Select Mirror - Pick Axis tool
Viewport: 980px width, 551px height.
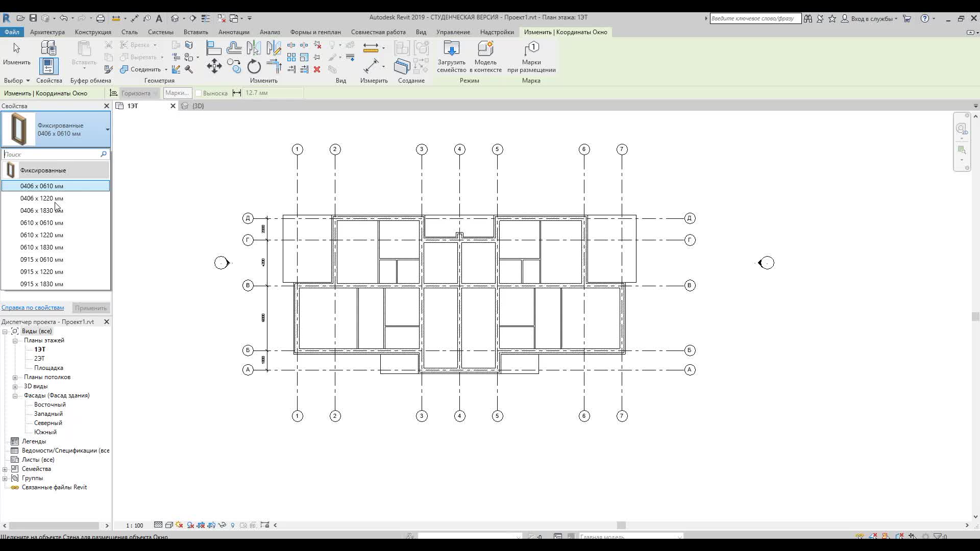254,48
